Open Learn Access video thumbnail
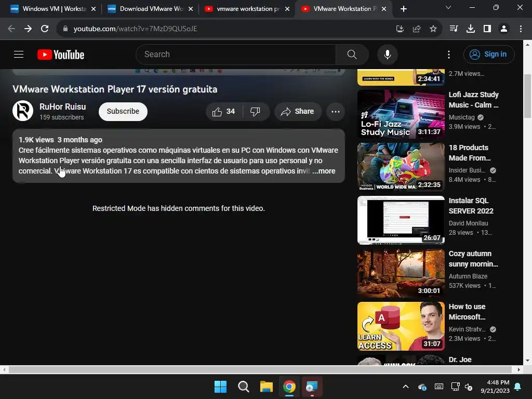The width and height of the screenshot is (532, 399). (401, 326)
